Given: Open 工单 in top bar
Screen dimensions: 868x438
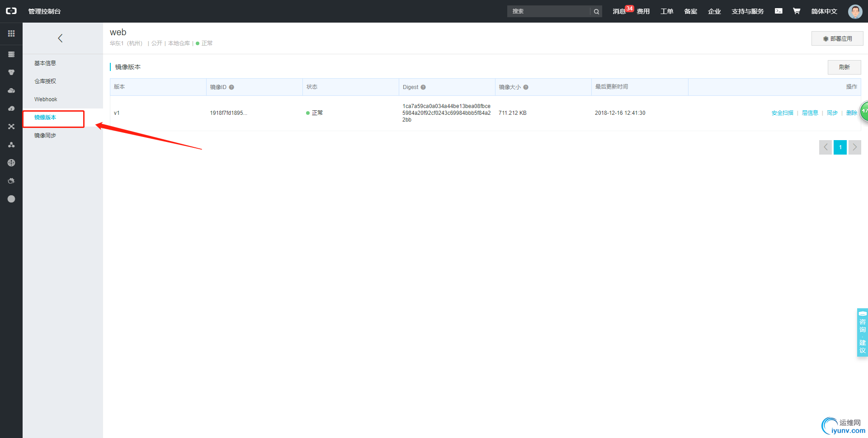Looking at the screenshot, I should [667, 11].
